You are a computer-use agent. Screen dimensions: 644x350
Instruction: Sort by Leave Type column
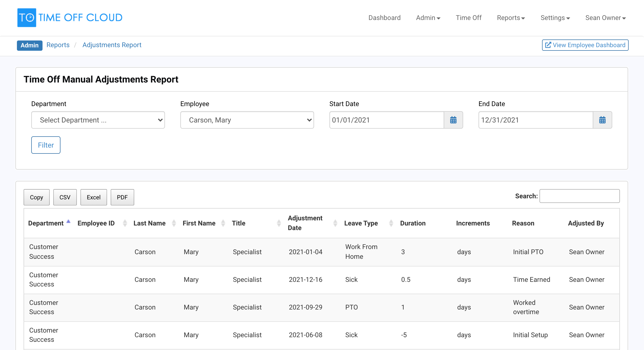tap(368, 223)
